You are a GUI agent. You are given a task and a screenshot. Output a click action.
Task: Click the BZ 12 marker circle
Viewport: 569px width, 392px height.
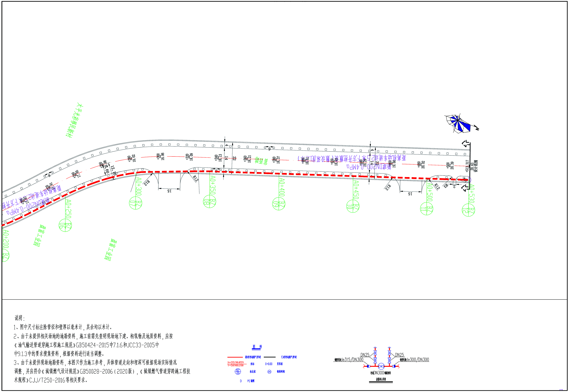pos(468,210)
